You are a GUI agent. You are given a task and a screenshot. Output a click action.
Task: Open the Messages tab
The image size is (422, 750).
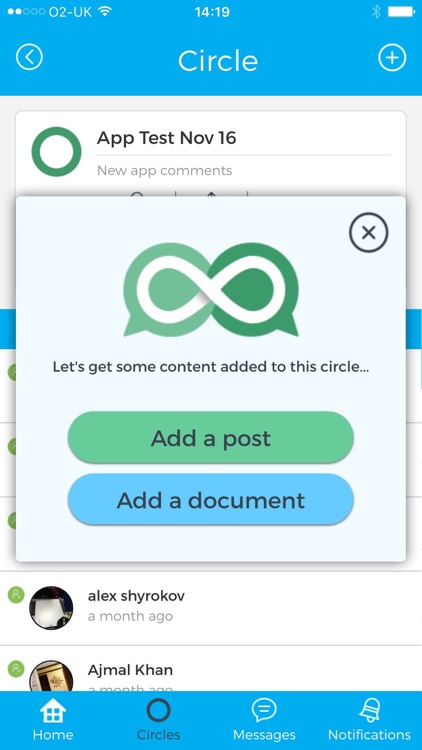[x=264, y=720]
